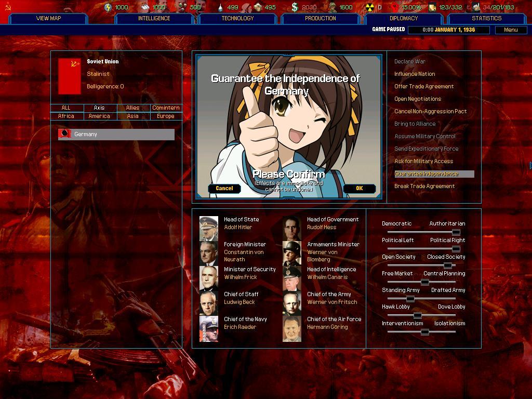Viewport: 532px width, 399px height.
Task: Open the Statistics tab
Action: (x=486, y=18)
